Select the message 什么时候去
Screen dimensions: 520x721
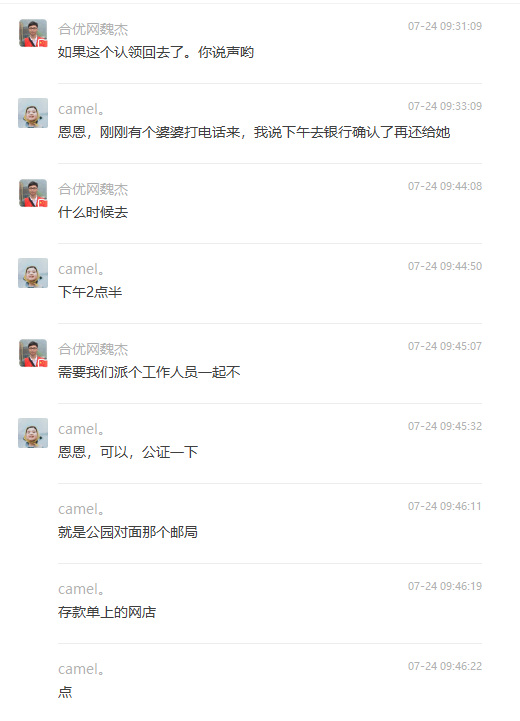pyautogui.click(x=93, y=212)
